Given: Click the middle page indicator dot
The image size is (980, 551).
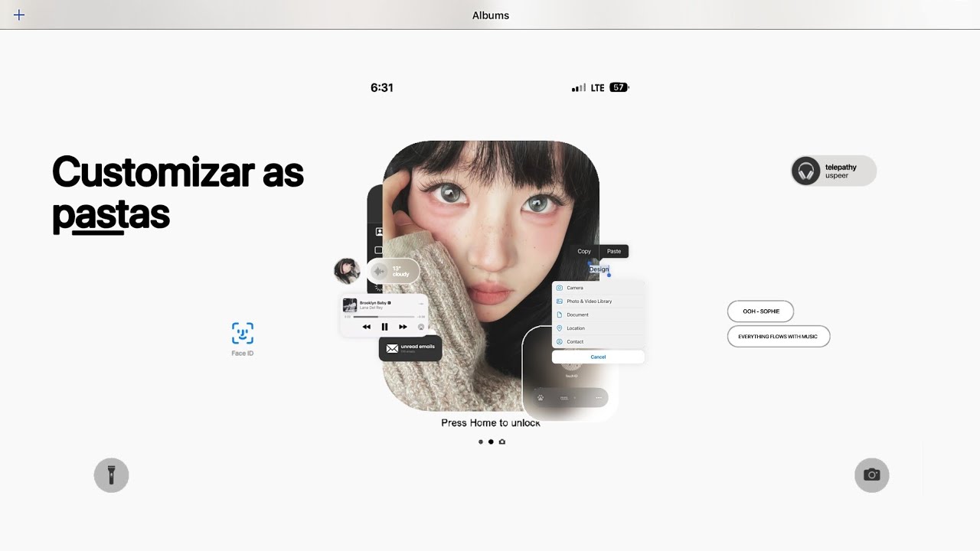Looking at the screenshot, I should click(x=491, y=442).
